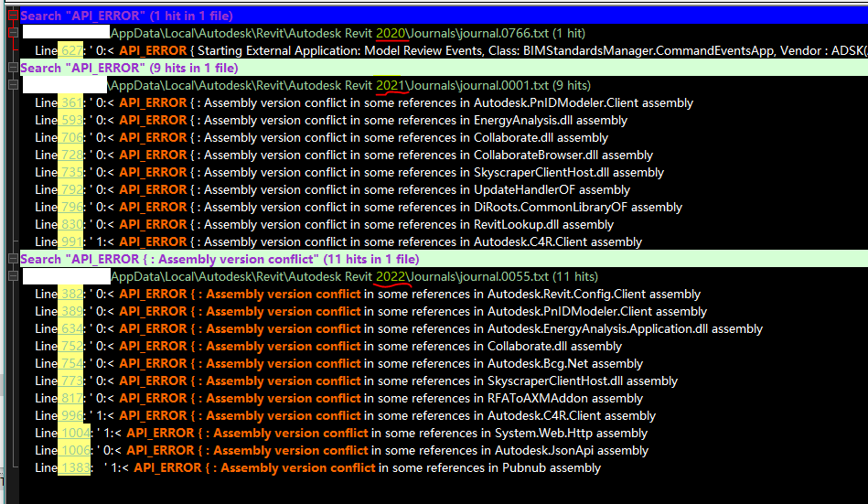
Task: Click "RFAToAXMAddon assembly" text
Action: tap(565, 398)
